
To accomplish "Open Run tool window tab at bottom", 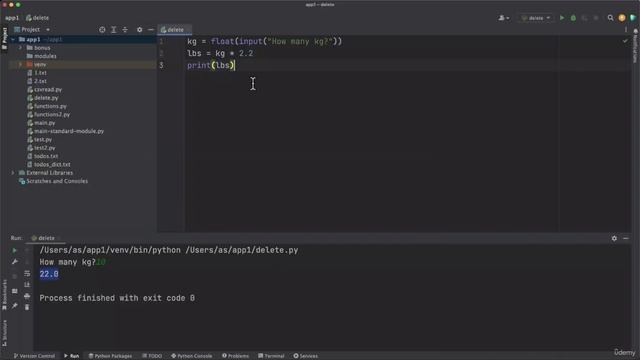I will coord(71,356).
